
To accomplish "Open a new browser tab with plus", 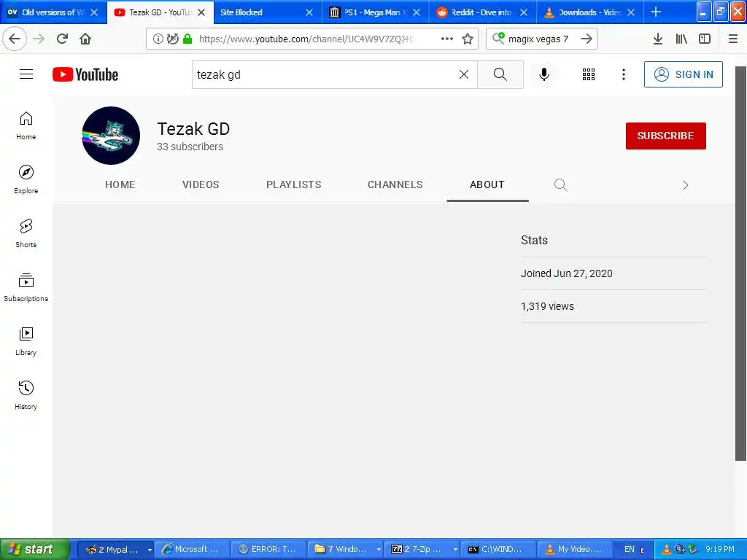I will click(x=656, y=12).
